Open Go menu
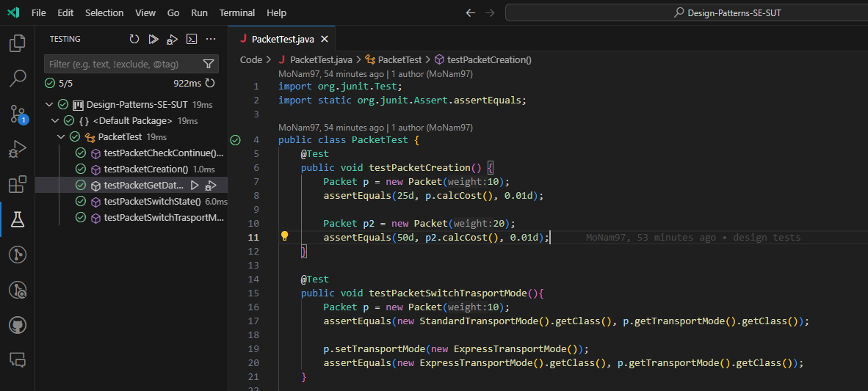Image resolution: width=868 pixels, height=391 pixels. pyautogui.click(x=173, y=12)
